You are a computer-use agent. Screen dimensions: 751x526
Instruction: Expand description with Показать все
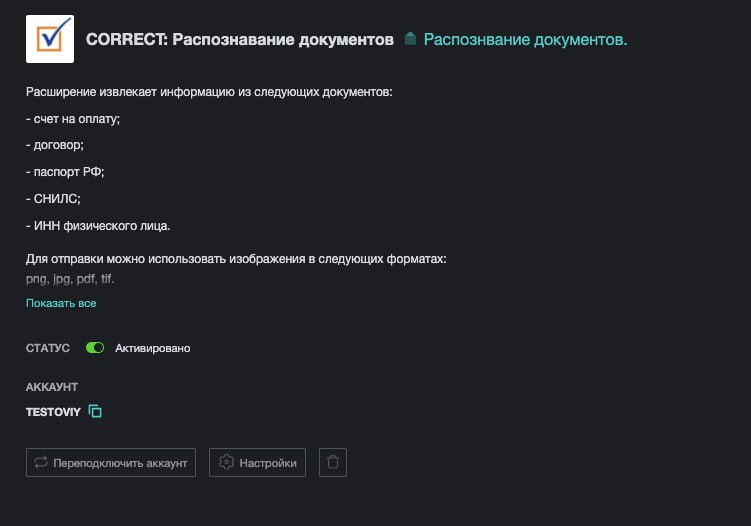tap(61, 303)
